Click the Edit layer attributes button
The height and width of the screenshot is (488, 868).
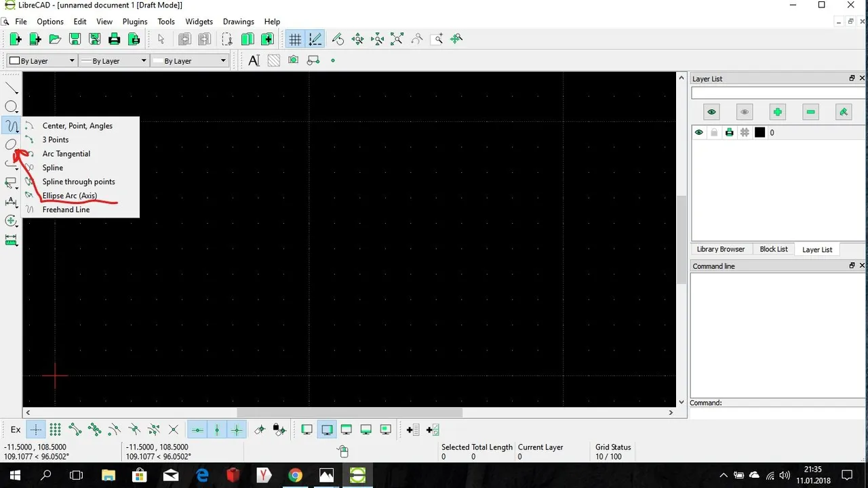pos(844,112)
